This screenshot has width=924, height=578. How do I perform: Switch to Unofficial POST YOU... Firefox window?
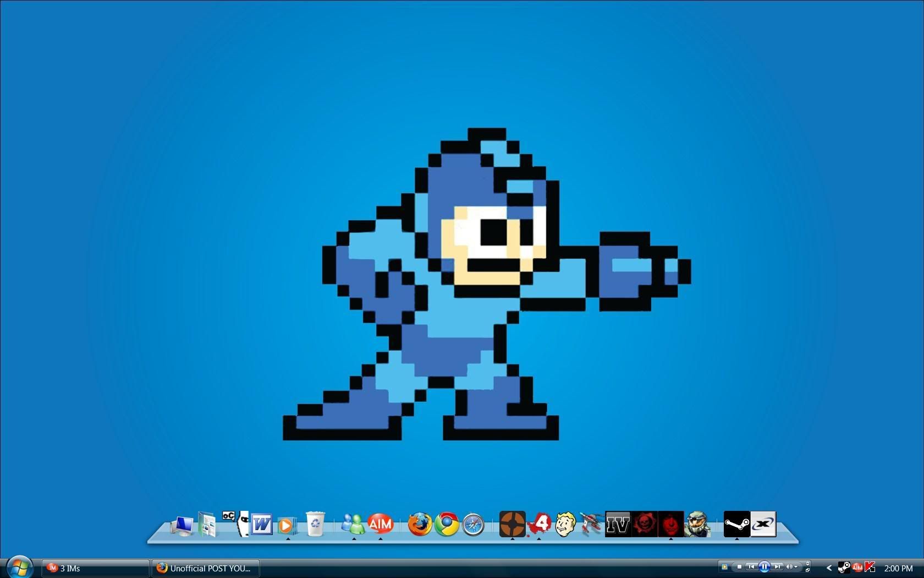coord(205,568)
